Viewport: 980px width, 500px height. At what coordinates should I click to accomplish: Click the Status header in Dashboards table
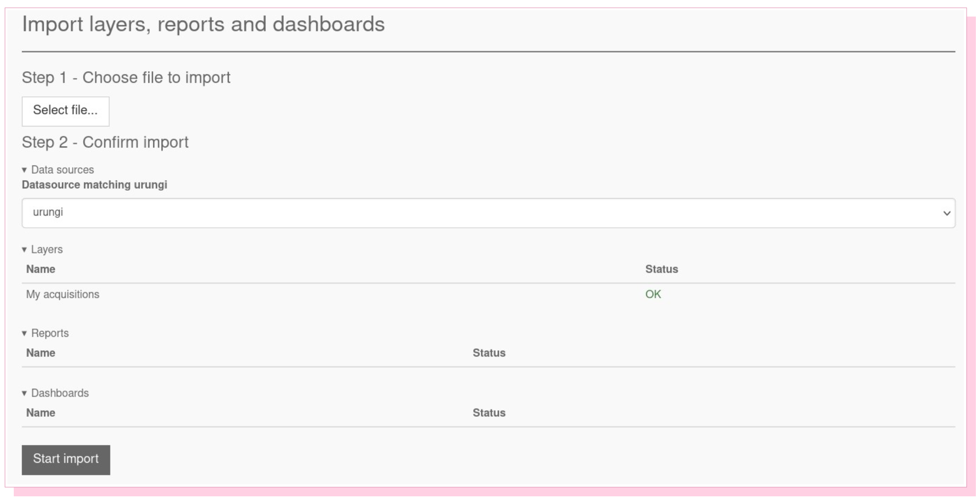pyautogui.click(x=489, y=413)
